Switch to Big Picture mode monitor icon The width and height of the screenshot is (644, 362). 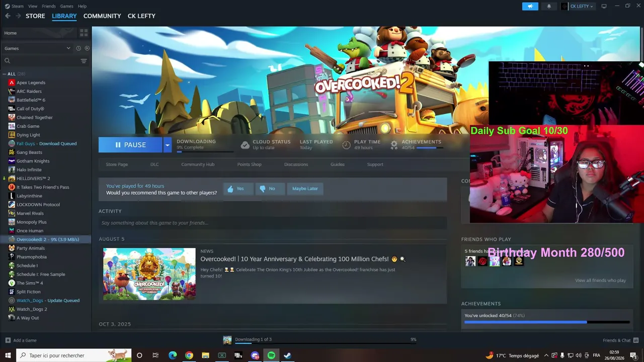coord(604,6)
